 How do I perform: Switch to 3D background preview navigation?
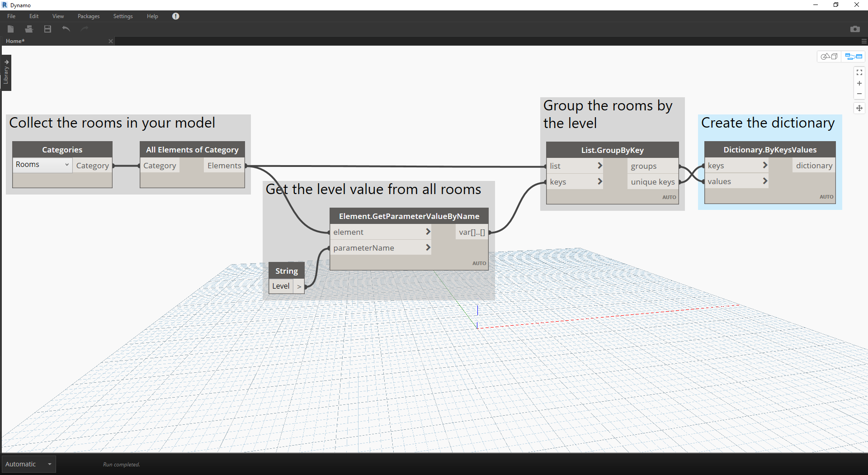(829, 57)
